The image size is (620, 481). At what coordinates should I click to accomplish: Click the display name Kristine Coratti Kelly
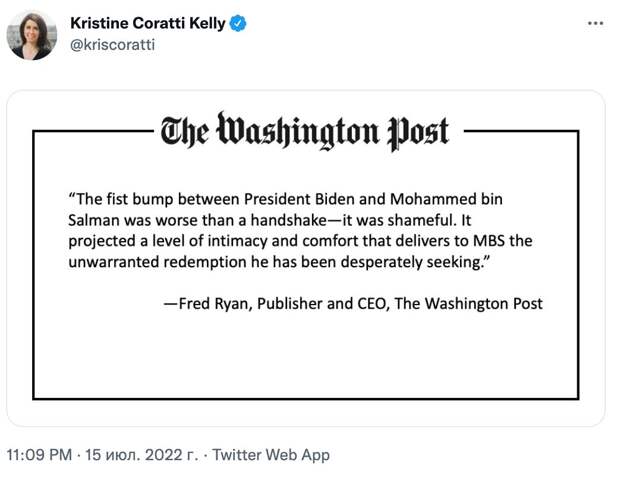[x=148, y=23]
